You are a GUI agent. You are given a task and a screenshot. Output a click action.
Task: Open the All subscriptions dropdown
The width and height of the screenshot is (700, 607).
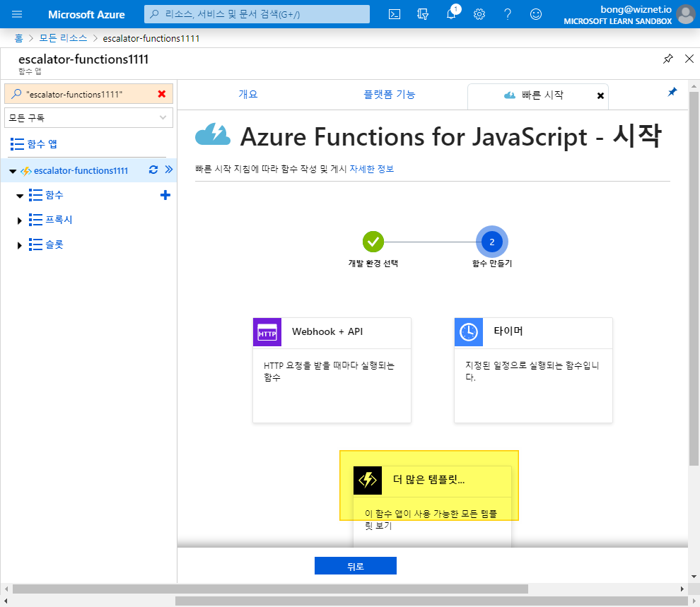pyautogui.click(x=88, y=118)
